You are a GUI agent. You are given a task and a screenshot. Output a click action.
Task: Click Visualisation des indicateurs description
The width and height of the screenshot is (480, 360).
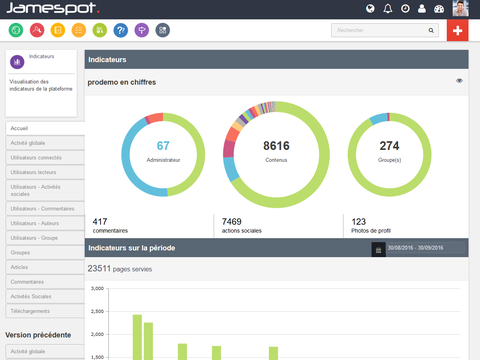41,85
